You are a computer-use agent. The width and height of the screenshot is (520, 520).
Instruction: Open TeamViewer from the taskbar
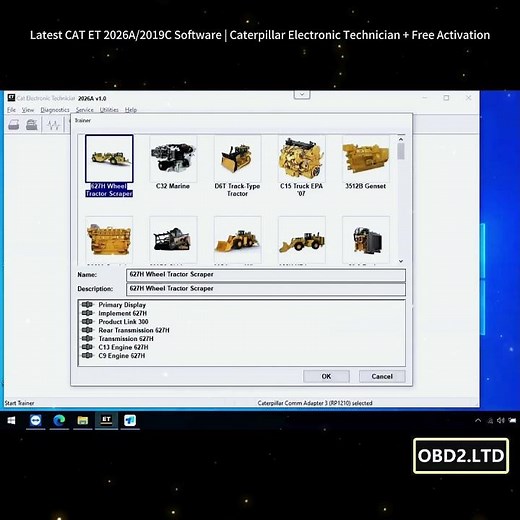pos(36,420)
